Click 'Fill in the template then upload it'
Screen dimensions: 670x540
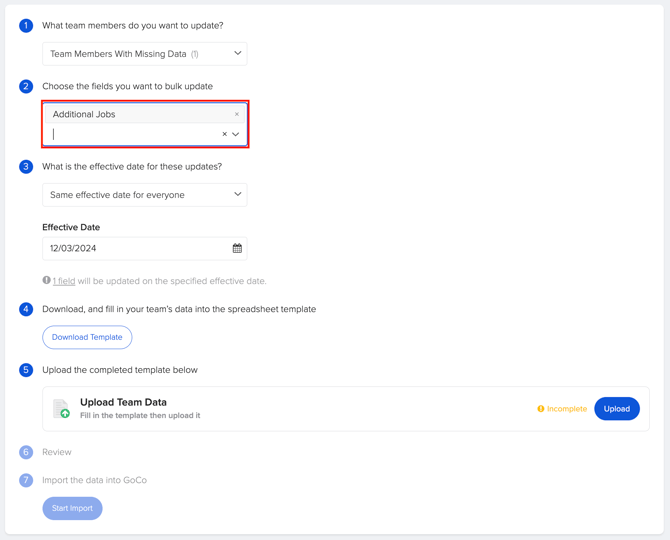140,415
